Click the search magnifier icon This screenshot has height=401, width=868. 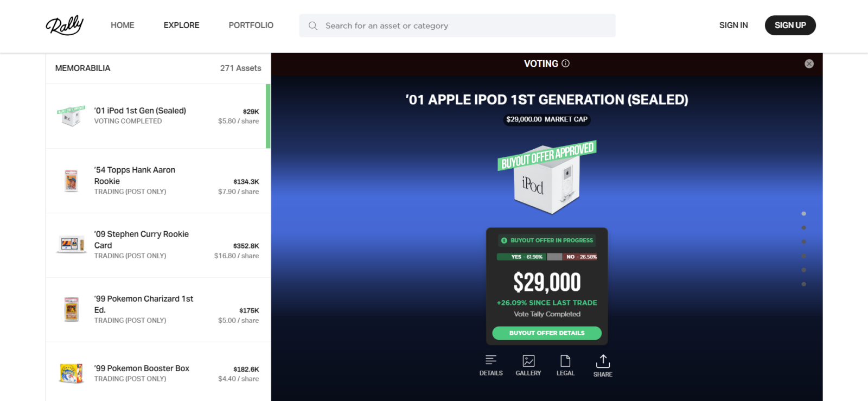pos(313,26)
